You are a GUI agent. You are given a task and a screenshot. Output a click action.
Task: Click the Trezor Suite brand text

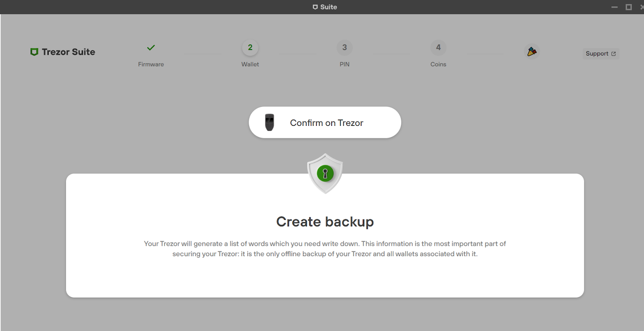68,52
